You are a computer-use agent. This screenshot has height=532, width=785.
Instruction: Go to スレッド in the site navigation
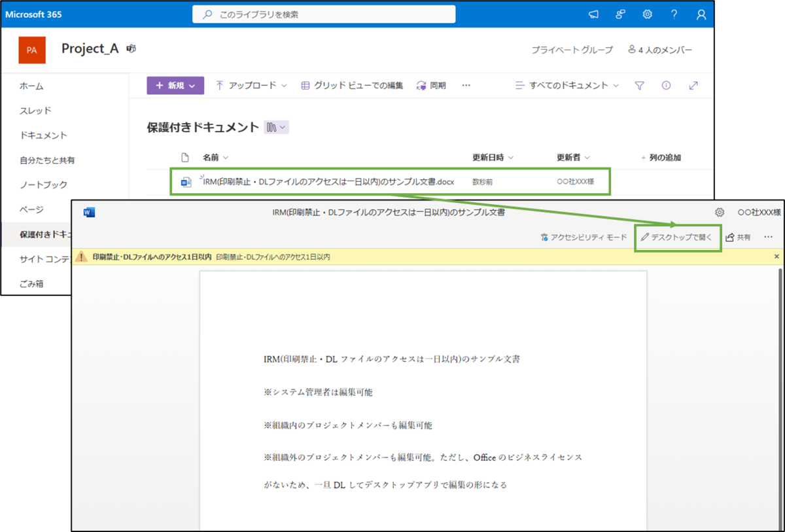click(35, 111)
